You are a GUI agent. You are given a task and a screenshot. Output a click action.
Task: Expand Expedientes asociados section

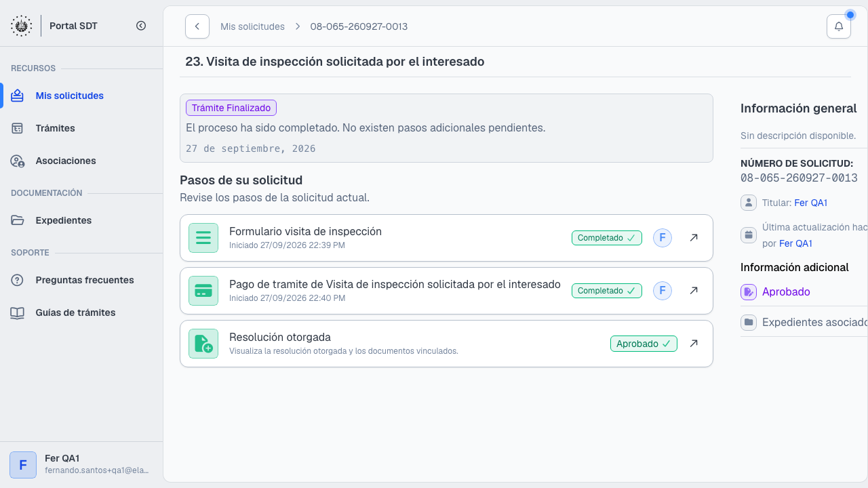click(x=804, y=322)
